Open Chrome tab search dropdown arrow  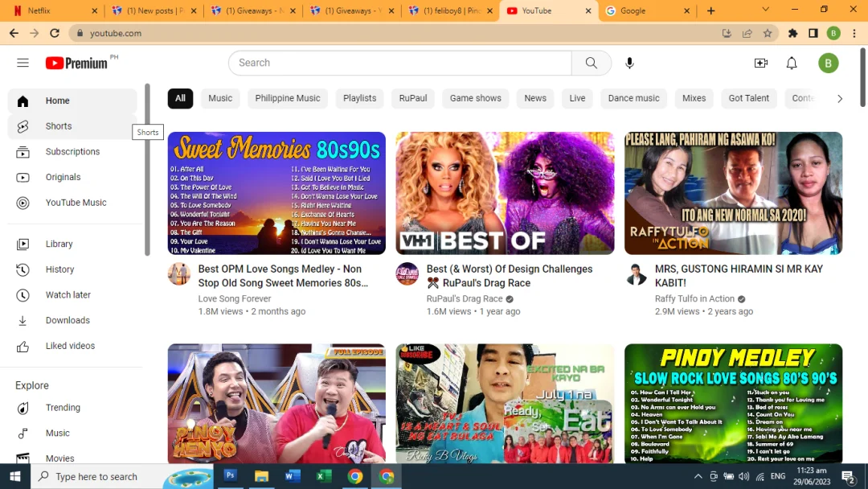tap(766, 10)
